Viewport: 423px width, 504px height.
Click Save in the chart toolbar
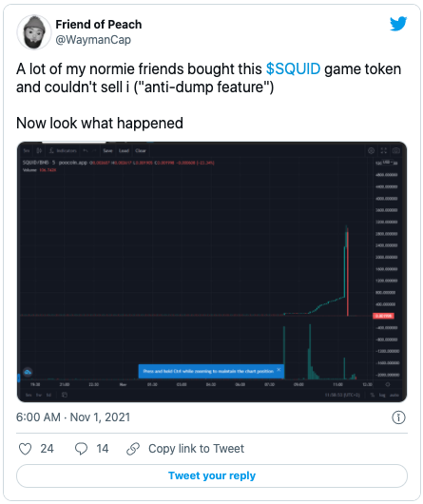(x=107, y=150)
